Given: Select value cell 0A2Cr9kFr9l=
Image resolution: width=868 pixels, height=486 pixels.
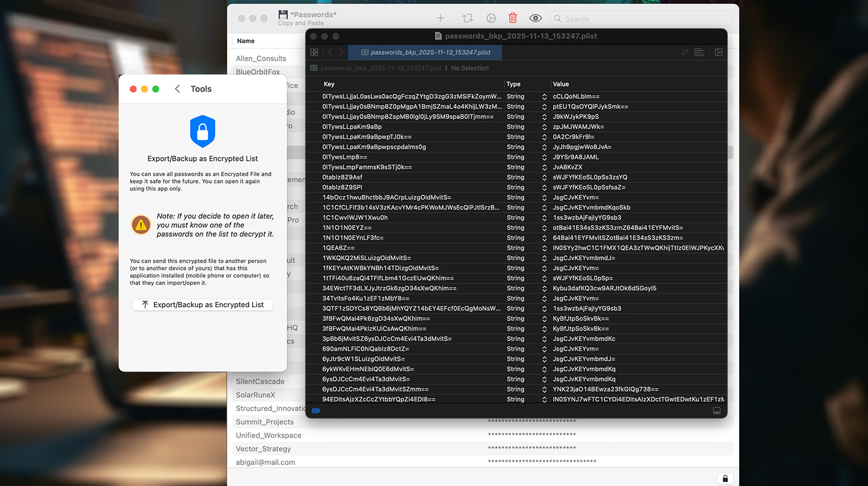Looking at the screenshot, I should click(573, 137).
